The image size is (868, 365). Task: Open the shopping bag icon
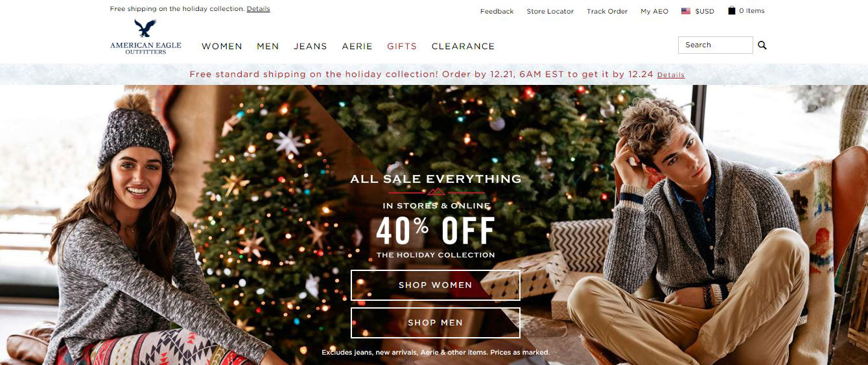pyautogui.click(x=731, y=10)
